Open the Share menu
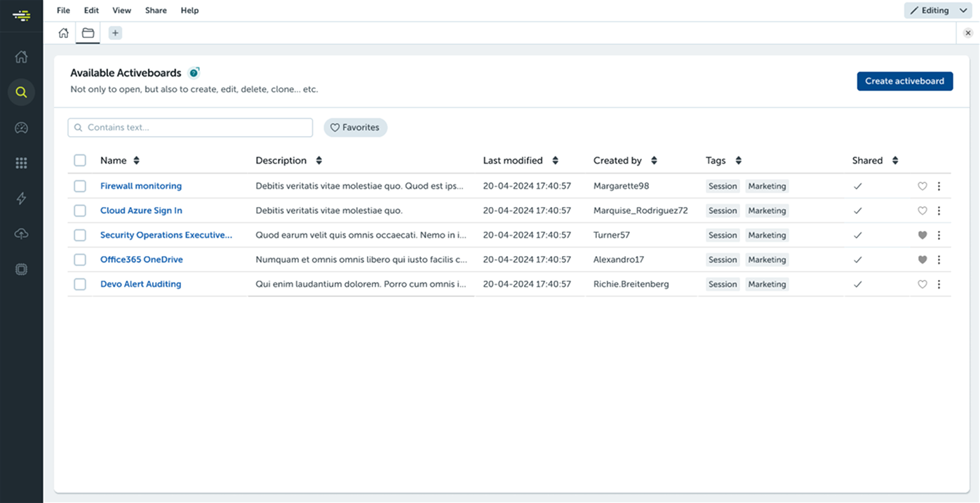 (x=156, y=10)
